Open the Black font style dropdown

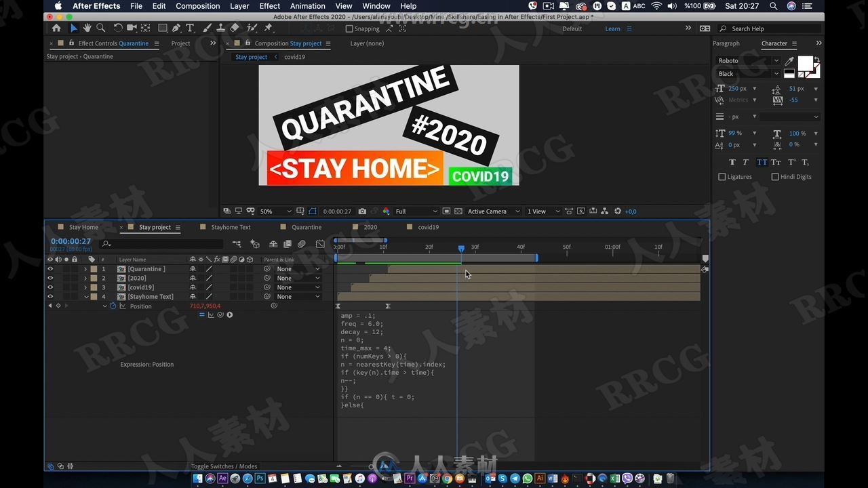pos(749,74)
